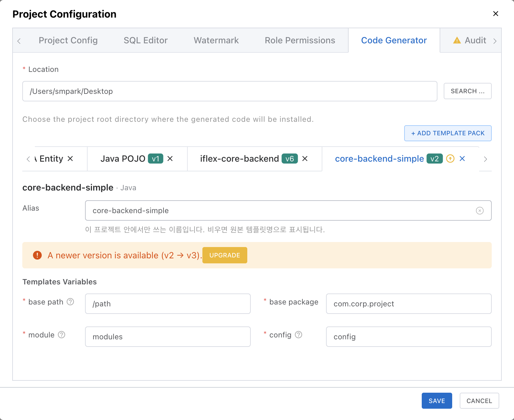Click the v6 version badge
Screen dimensions: 514x420
coord(290,159)
